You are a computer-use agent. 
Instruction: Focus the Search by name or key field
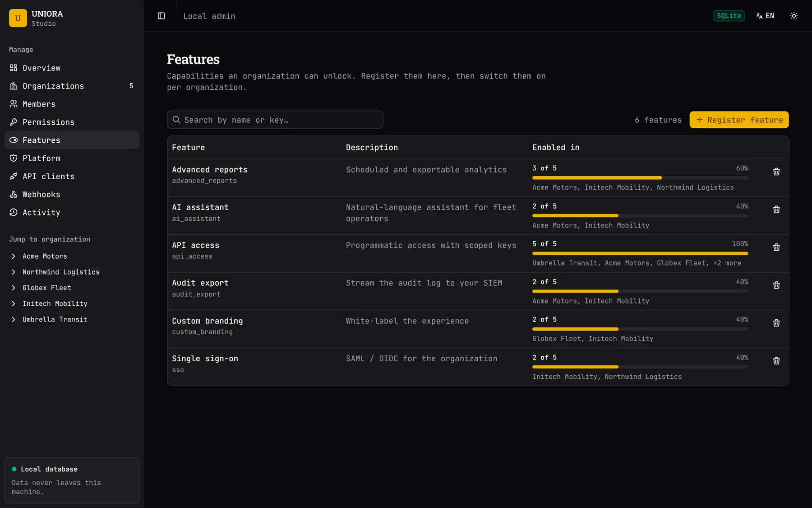275,120
